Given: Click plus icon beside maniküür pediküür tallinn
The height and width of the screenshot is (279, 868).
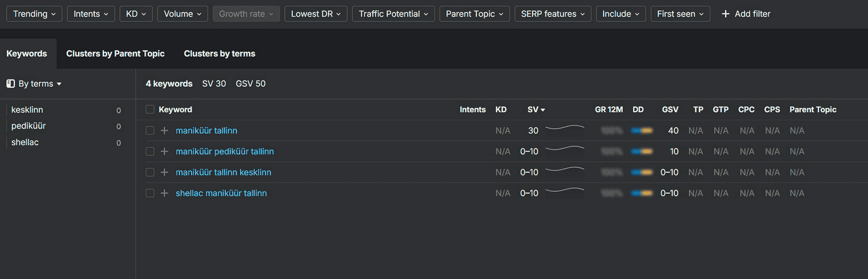Looking at the screenshot, I should tap(164, 151).
